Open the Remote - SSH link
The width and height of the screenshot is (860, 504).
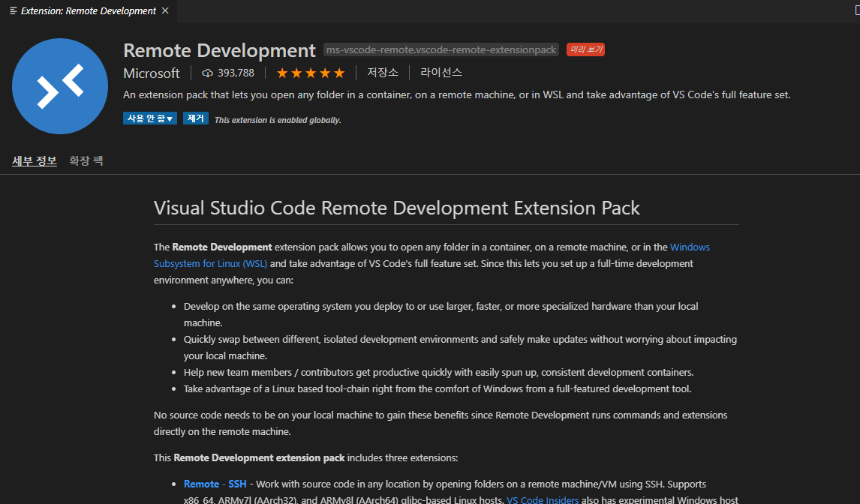215,484
